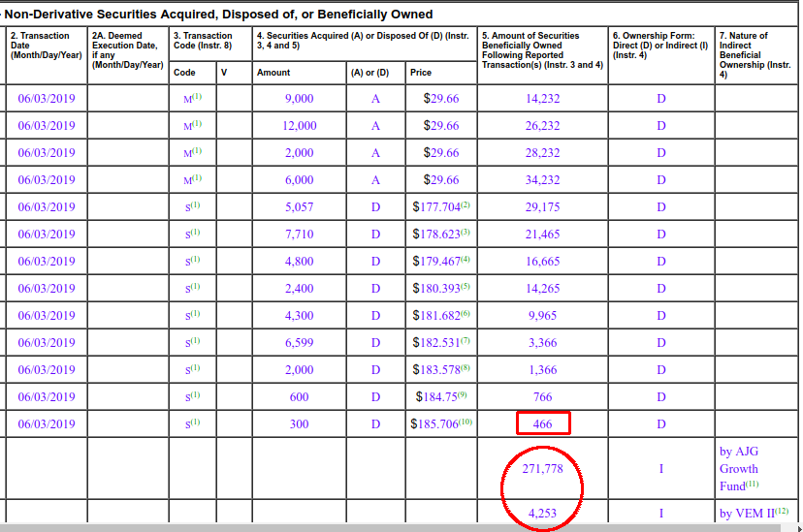The height and width of the screenshot is (532, 803).
Task: Select the 466 beneficially owned amount
Action: pos(542,424)
